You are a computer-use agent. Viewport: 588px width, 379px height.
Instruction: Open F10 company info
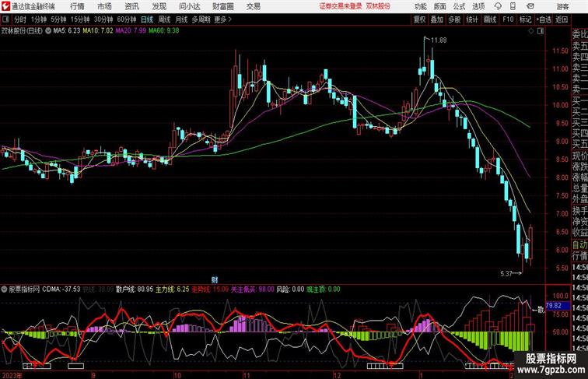tap(508, 19)
